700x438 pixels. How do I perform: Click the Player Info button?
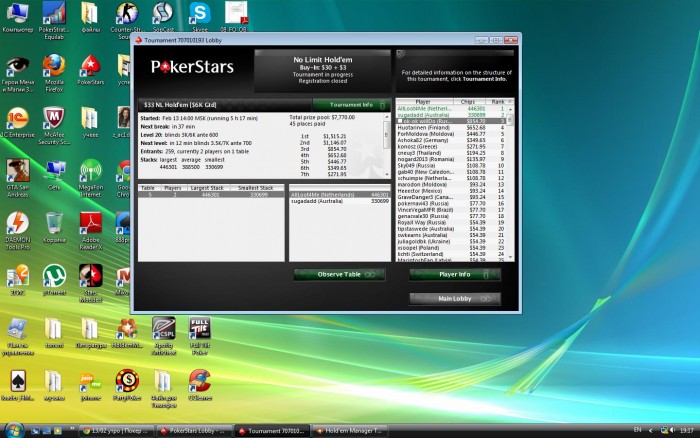(455, 275)
